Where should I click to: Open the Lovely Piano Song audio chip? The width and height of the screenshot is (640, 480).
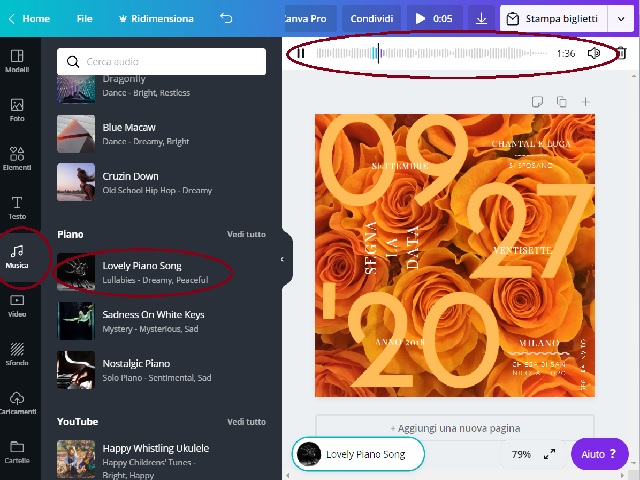point(358,454)
